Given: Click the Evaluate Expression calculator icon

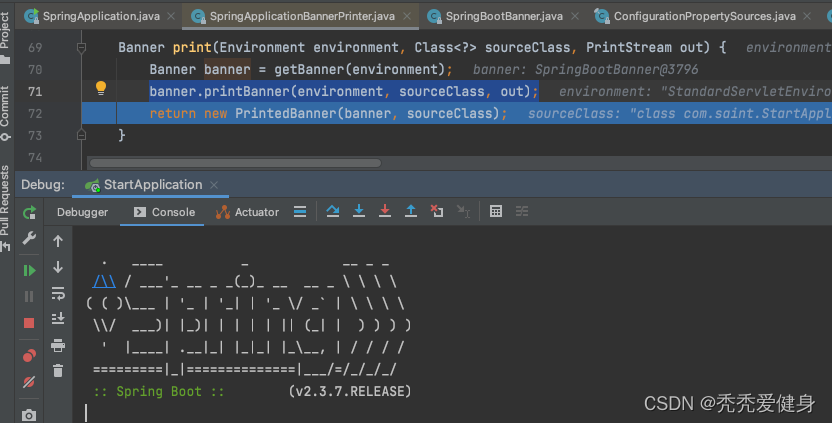Looking at the screenshot, I should 496,211.
